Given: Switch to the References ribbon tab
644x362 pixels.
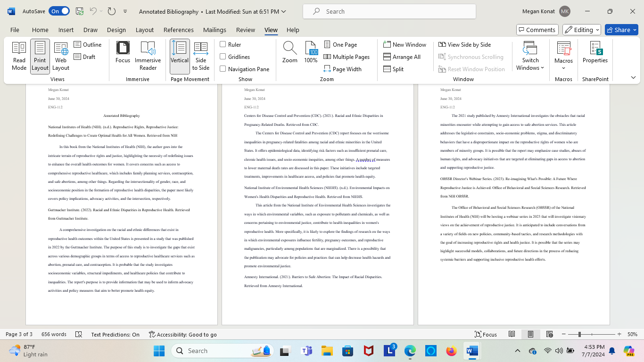Looking at the screenshot, I should point(179,29).
